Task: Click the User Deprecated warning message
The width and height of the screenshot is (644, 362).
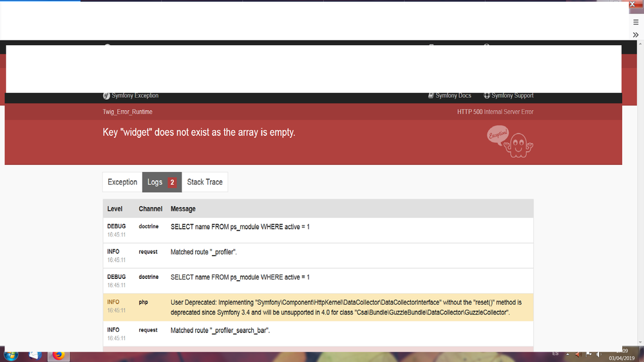Action: [346, 307]
